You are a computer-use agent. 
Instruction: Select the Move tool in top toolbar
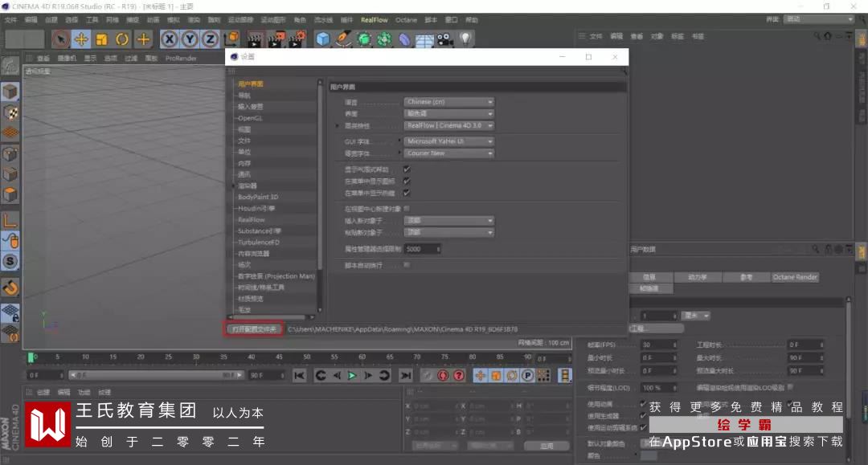(81, 39)
